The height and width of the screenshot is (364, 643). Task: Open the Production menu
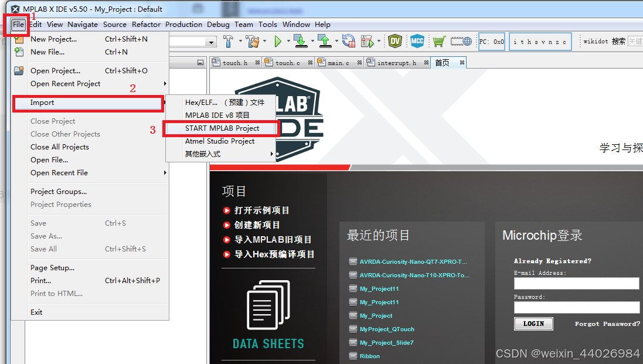coord(183,25)
